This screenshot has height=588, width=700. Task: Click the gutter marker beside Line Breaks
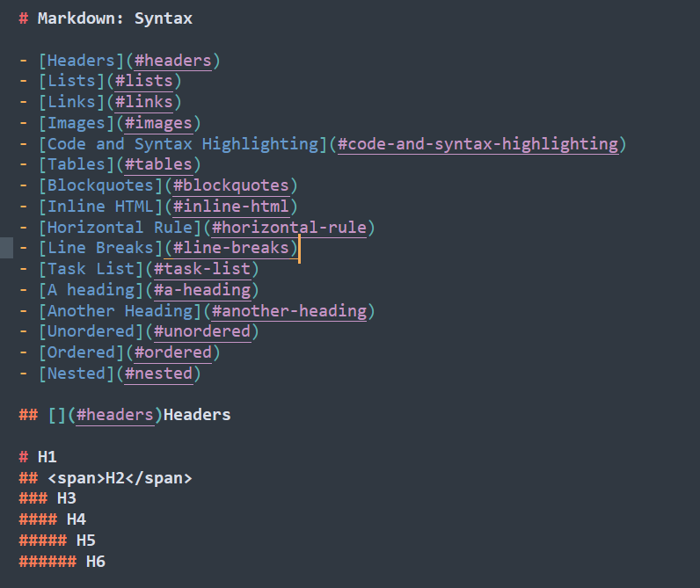coord(6,248)
